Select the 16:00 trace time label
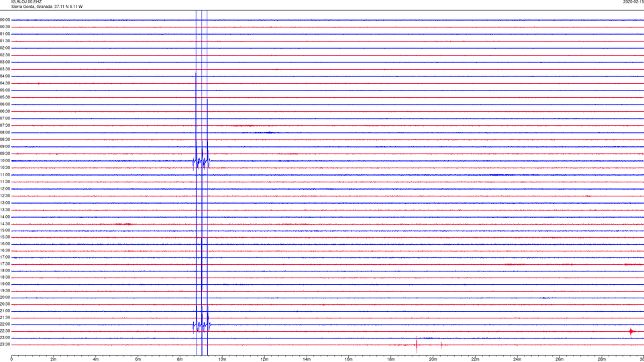644x362 pixels. 5,244
